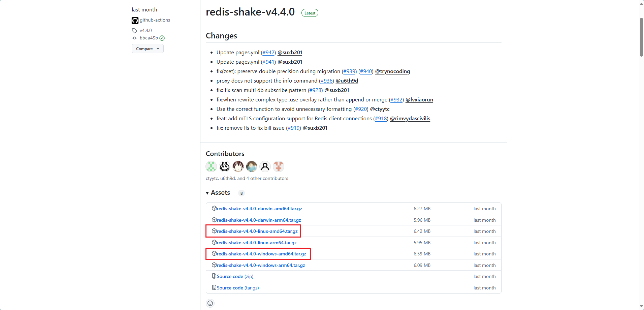Click the github-actions avatar icon

(x=135, y=21)
